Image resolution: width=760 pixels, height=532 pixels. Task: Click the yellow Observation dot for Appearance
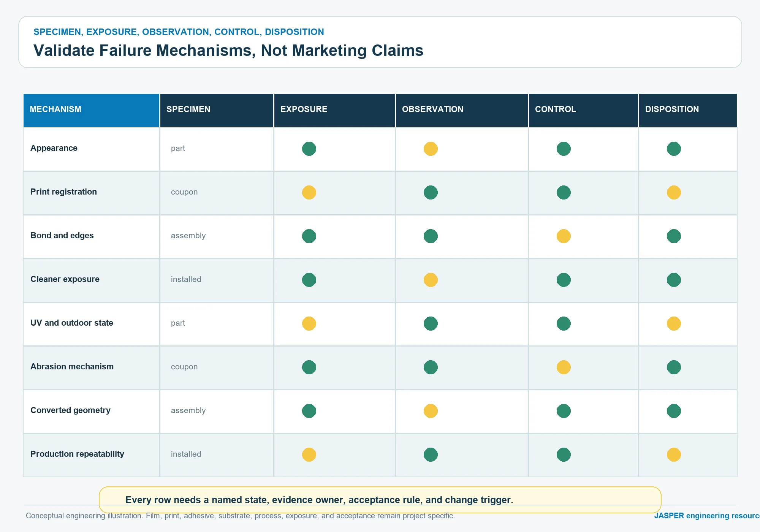tap(431, 149)
